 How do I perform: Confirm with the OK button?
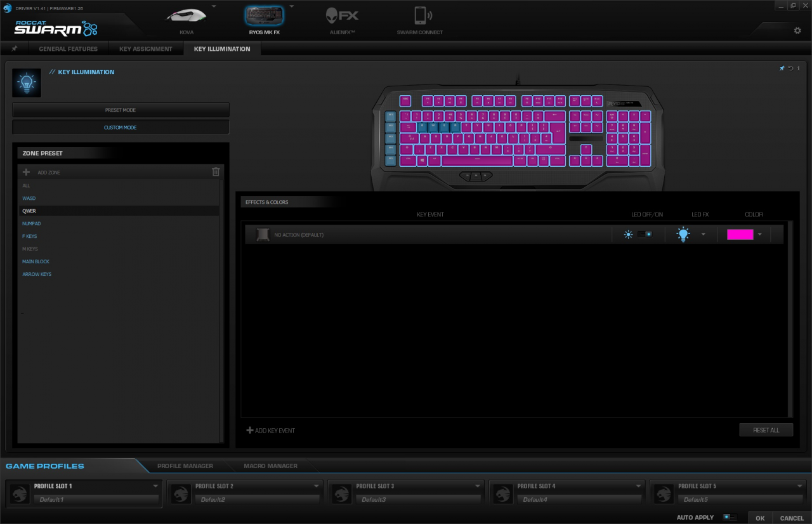[x=760, y=518]
